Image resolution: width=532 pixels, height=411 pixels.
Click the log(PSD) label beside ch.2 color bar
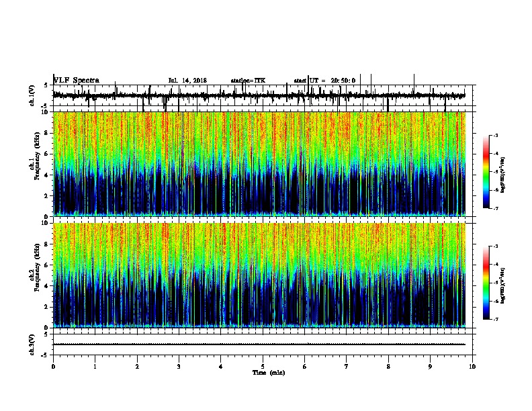(x=502, y=285)
